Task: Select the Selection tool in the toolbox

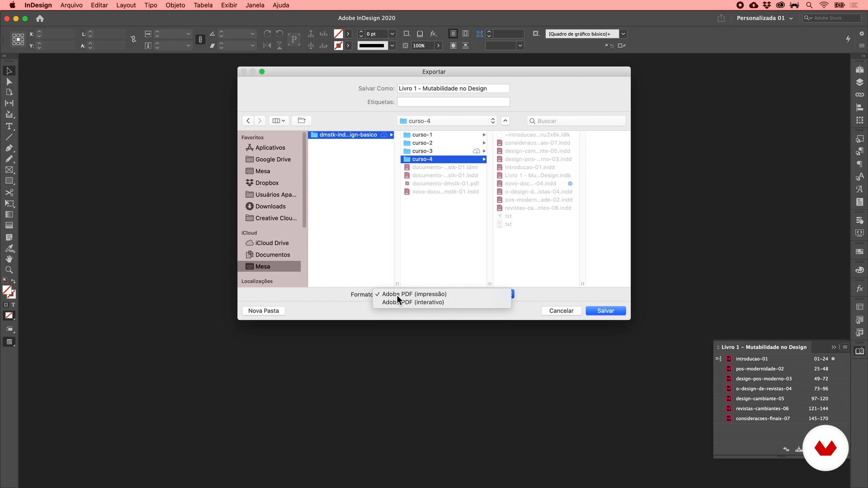Action: pyautogui.click(x=9, y=71)
